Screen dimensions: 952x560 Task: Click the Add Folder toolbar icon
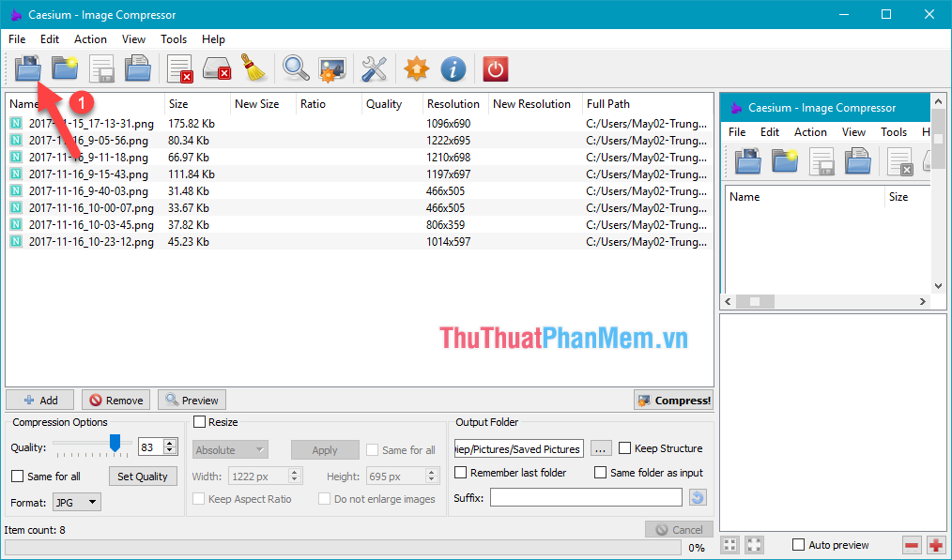click(x=64, y=68)
